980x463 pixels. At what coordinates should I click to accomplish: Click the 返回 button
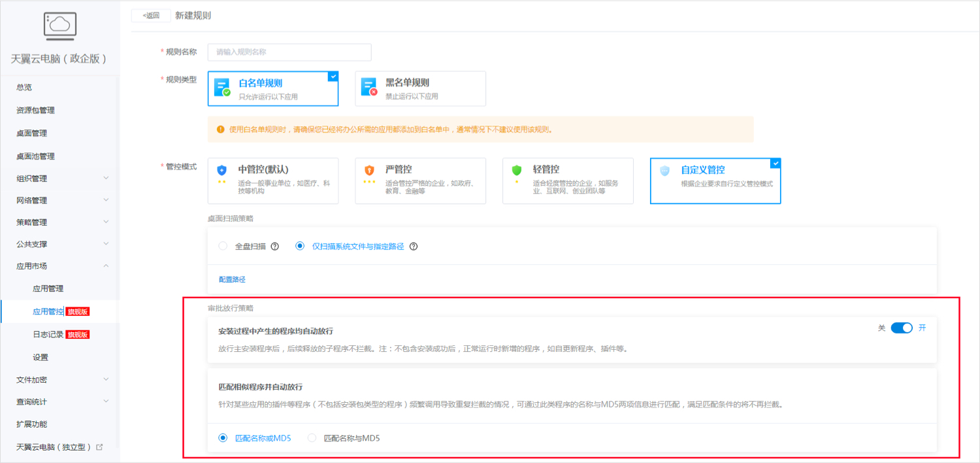(x=150, y=15)
